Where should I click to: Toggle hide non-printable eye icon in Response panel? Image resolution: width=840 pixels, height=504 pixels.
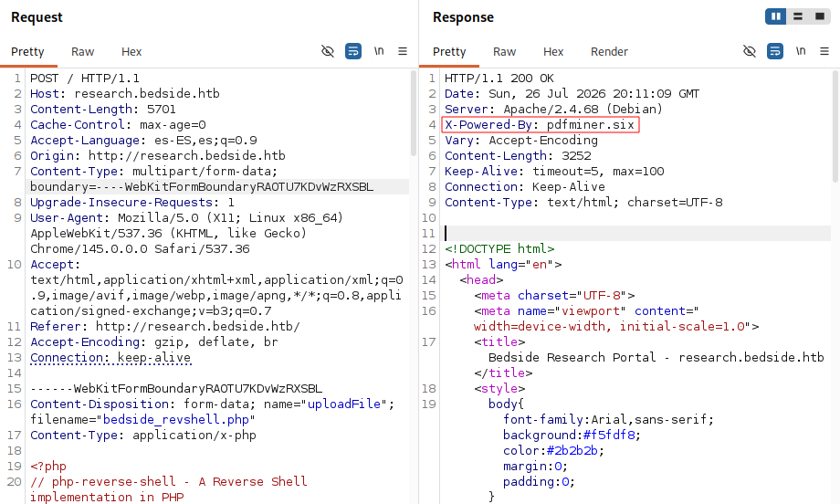pos(750,51)
